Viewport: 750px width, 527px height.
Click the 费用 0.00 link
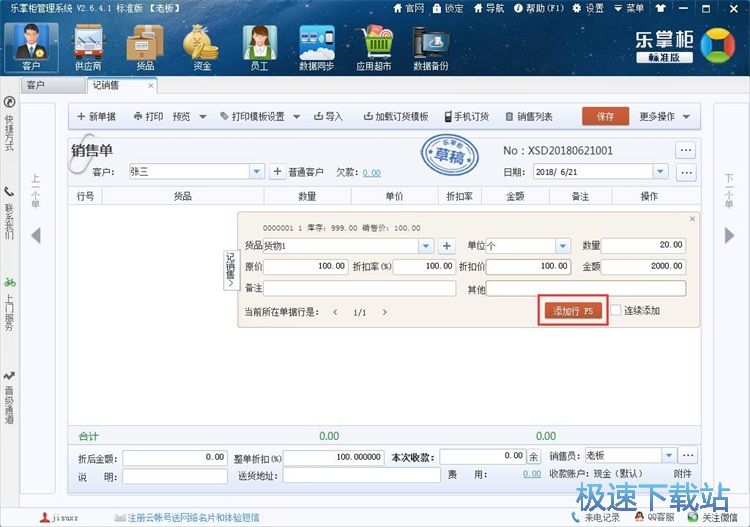pos(532,474)
